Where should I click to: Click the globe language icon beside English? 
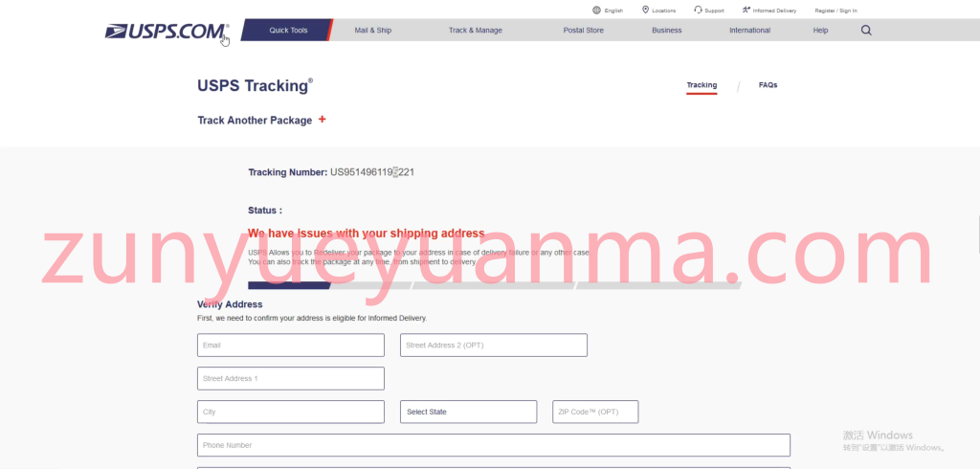click(x=596, y=10)
